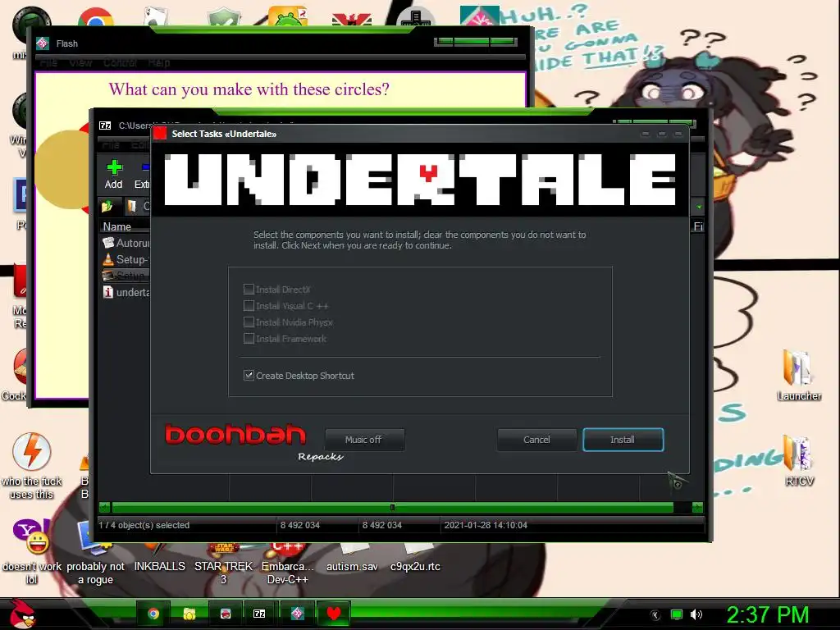
Task: Show hidden tray icons arrow
Action: pos(655,614)
